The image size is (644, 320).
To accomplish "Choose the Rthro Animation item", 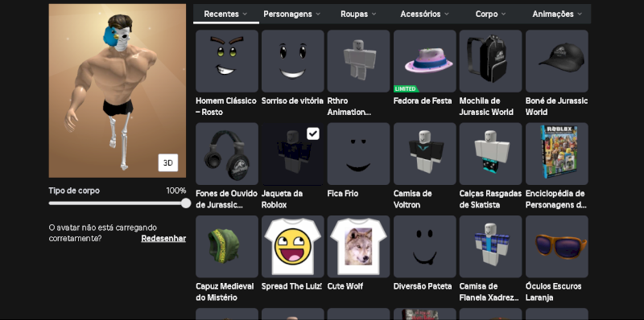I will pos(358,61).
